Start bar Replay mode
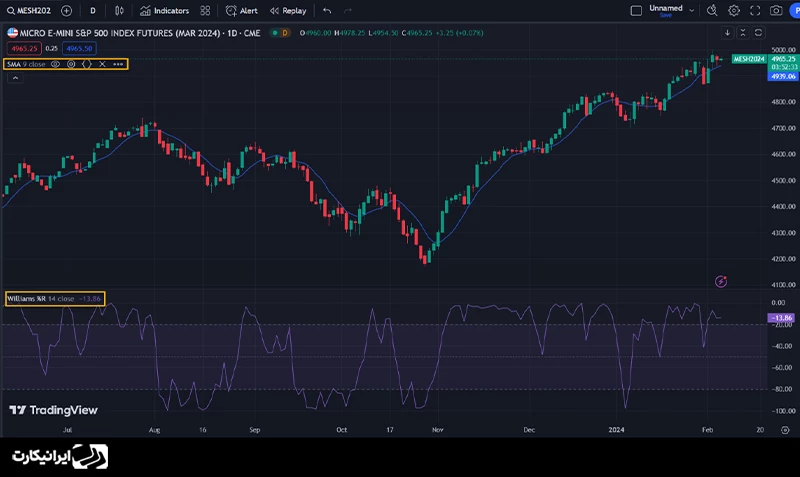 tap(288, 10)
